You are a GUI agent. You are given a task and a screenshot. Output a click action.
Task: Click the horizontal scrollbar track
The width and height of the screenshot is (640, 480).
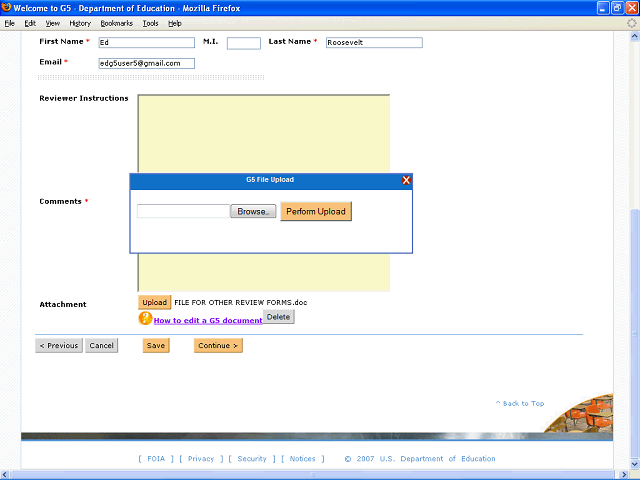314,475
